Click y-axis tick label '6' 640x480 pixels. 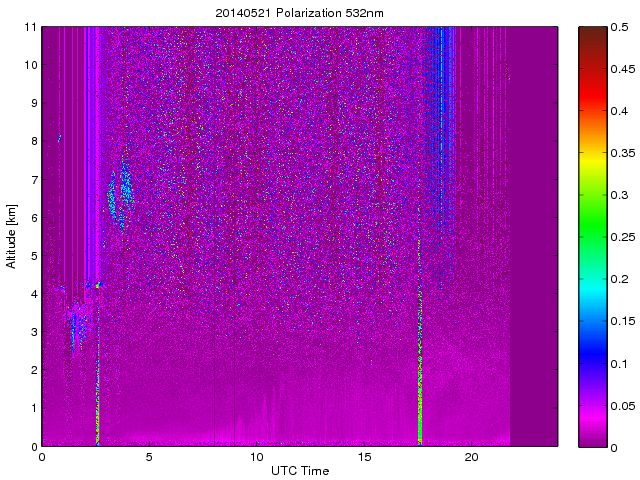pos(33,218)
